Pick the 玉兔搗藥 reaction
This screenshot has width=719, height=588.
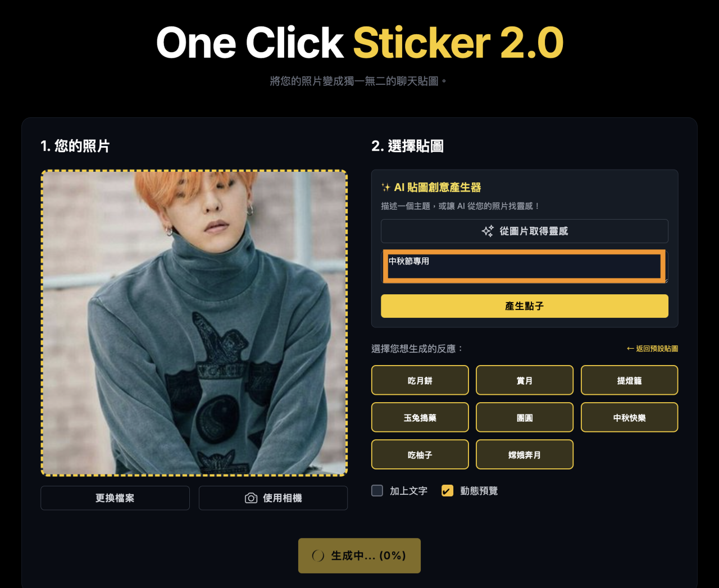coord(420,417)
